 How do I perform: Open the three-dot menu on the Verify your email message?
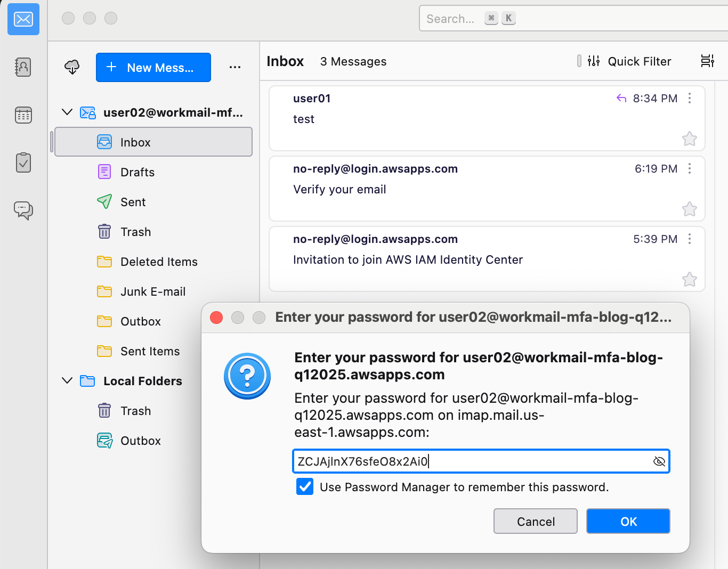[x=690, y=168]
